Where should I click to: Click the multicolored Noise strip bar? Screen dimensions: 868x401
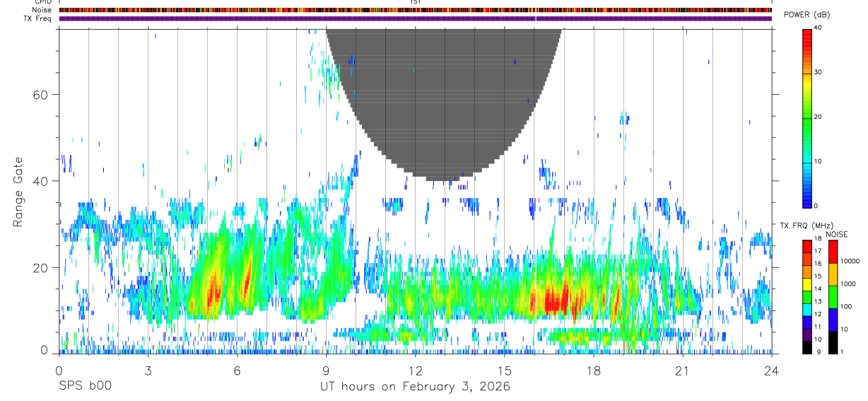point(415,10)
